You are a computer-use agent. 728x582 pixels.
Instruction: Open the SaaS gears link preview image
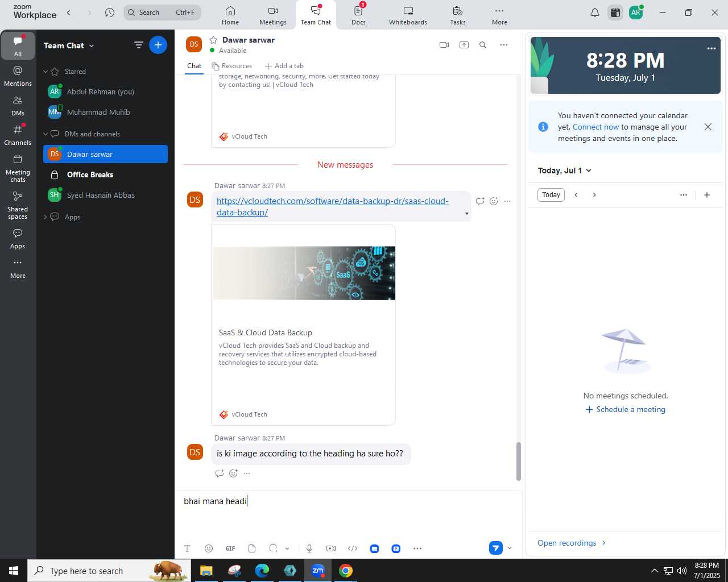(x=304, y=273)
